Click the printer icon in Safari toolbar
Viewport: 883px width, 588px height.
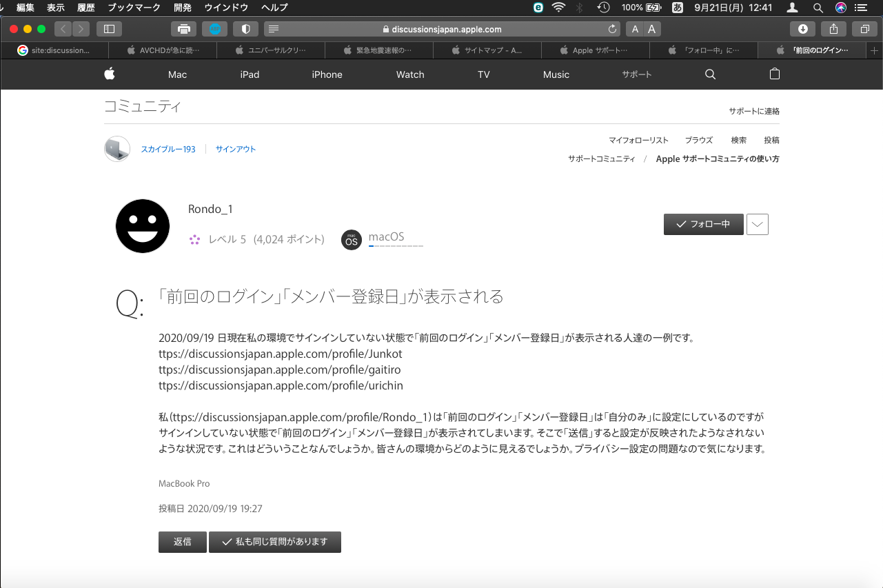click(183, 29)
